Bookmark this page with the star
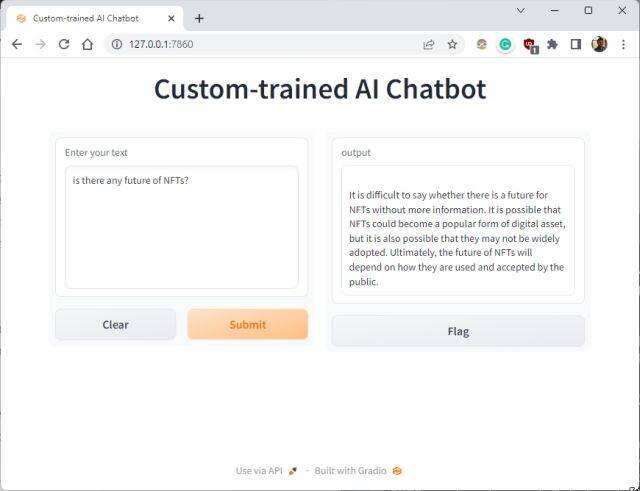Image resolution: width=640 pixels, height=491 pixels. tap(452, 44)
